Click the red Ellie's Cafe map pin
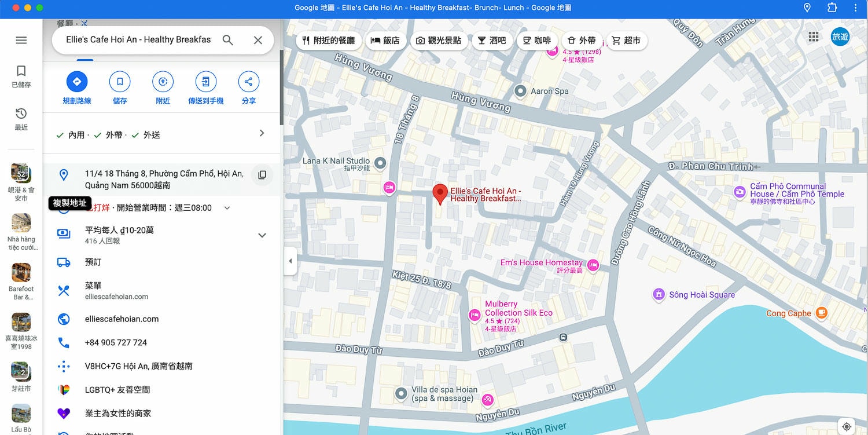 click(x=440, y=195)
